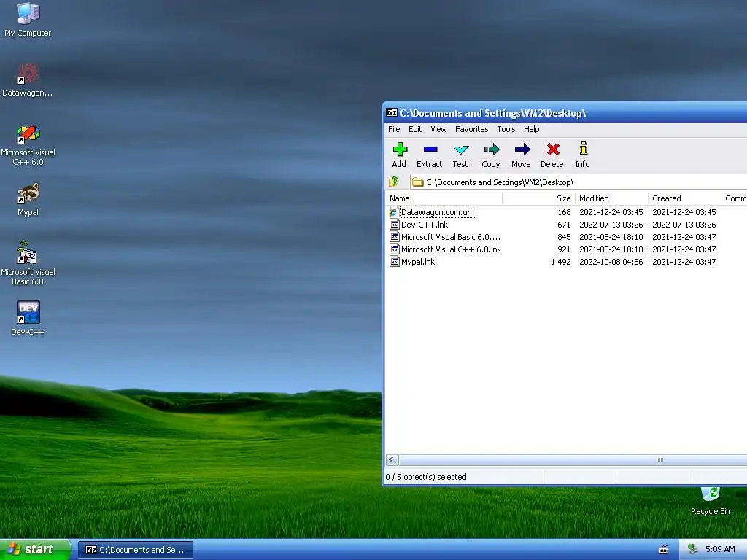The height and width of the screenshot is (560, 747).
Task: Open the View menu
Action: click(438, 129)
